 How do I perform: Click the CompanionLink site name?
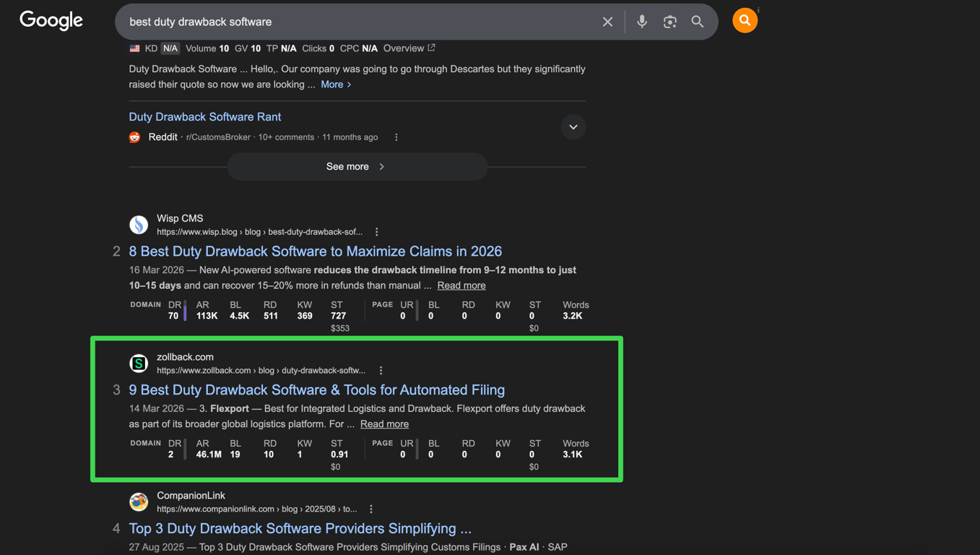coord(191,496)
